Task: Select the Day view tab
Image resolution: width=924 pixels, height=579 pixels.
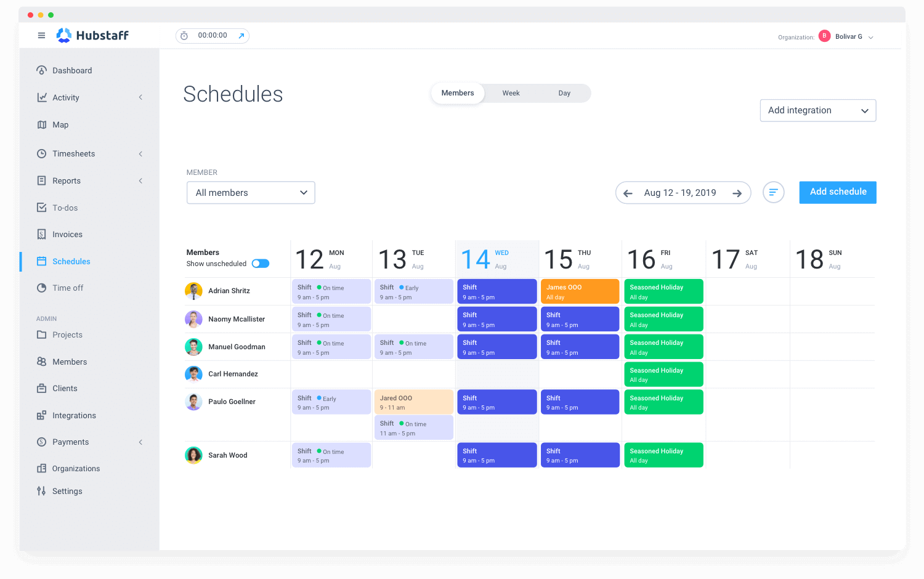Action: tap(564, 93)
